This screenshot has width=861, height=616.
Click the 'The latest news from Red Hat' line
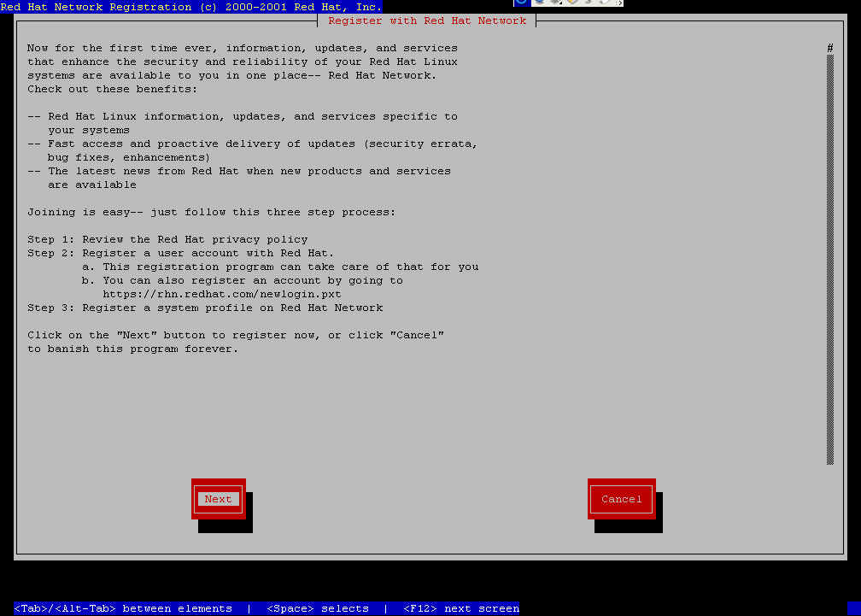tap(239, 171)
